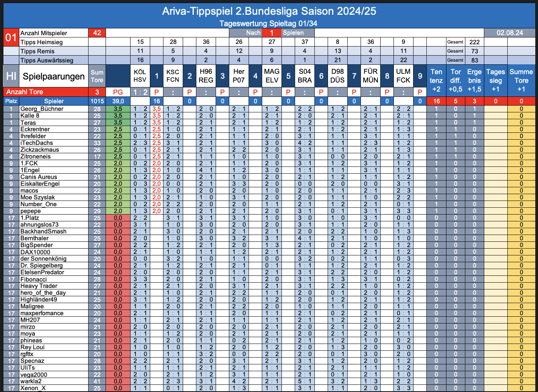The width and height of the screenshot is (538, 392).
Task: Click the Tagessieg +1 column header
Action: 496,80
